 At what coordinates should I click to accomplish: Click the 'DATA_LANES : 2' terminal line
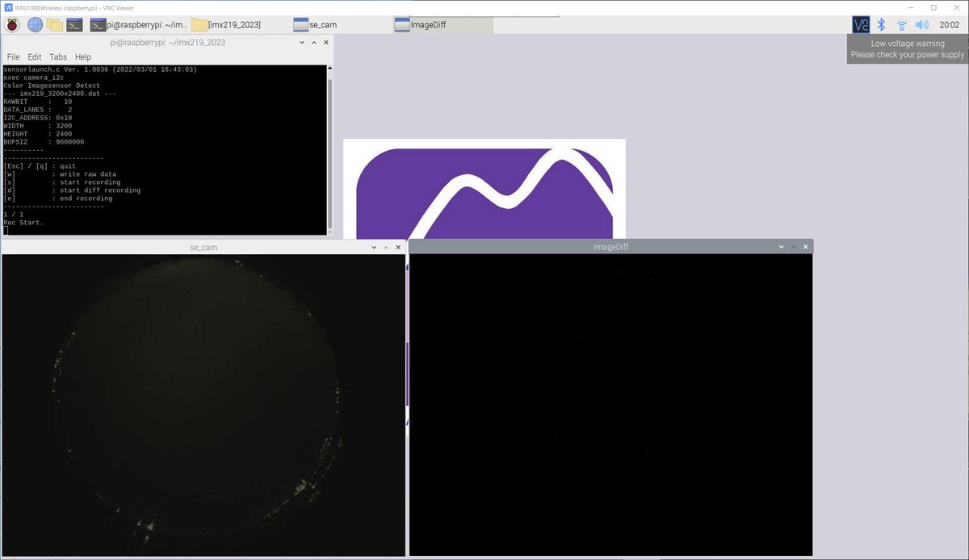pos(38,110)
